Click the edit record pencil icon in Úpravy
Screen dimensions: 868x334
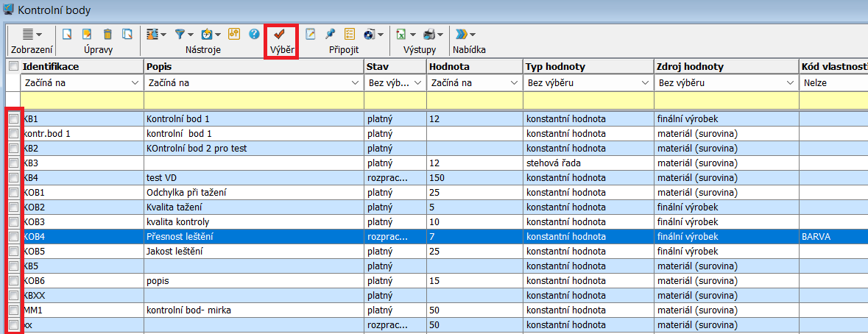coord(87,34)
